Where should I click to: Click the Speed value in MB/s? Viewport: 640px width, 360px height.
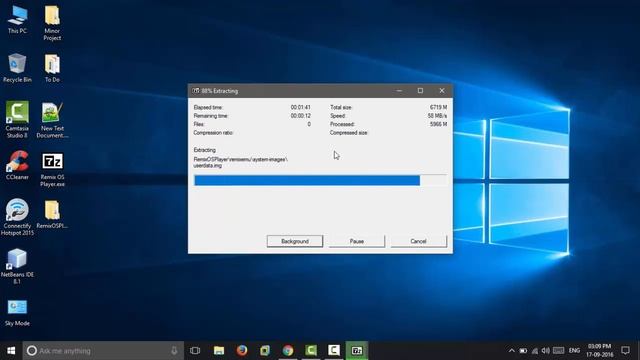coord(437,116)
